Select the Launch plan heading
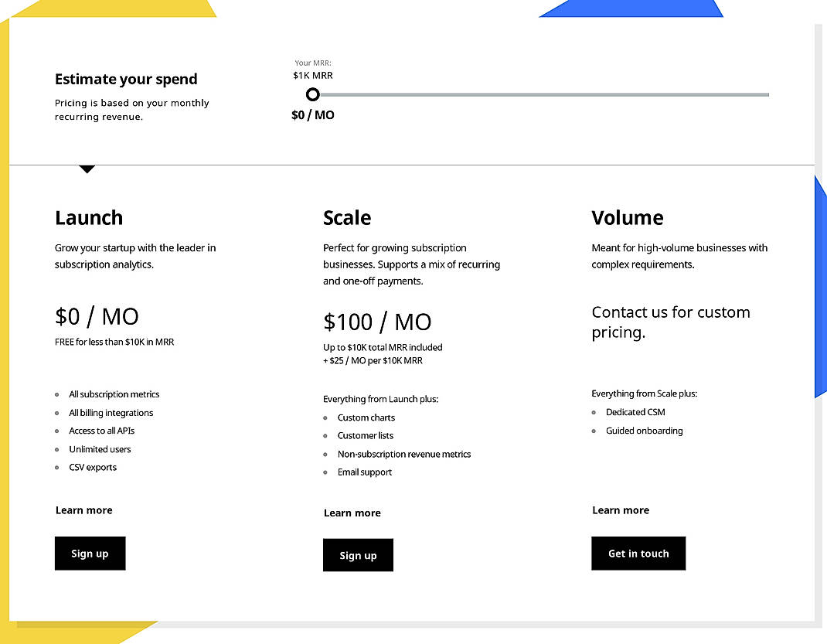 pos(88,218)
